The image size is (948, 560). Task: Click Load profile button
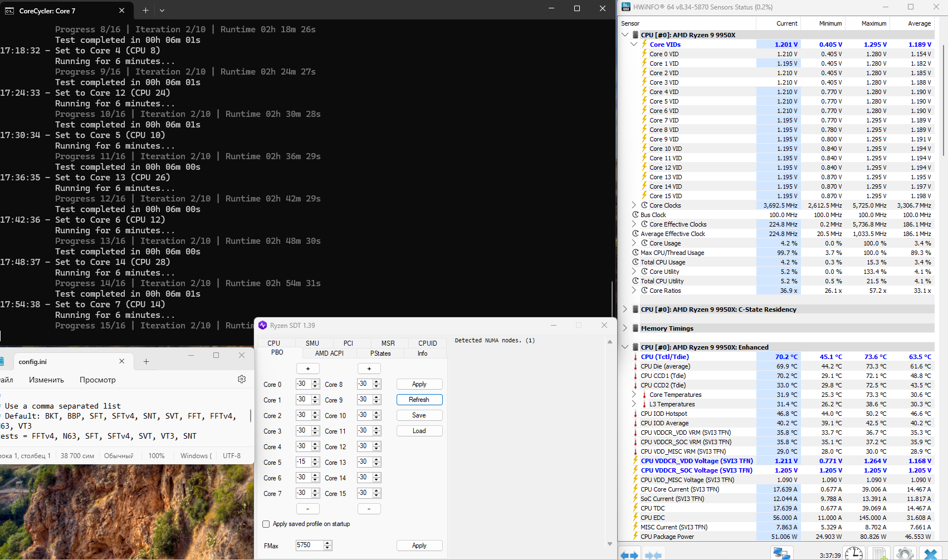(x=419, y=431)
